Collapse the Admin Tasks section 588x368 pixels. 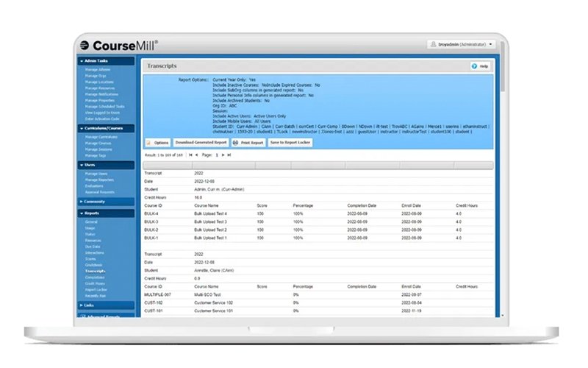click(106, 61)
